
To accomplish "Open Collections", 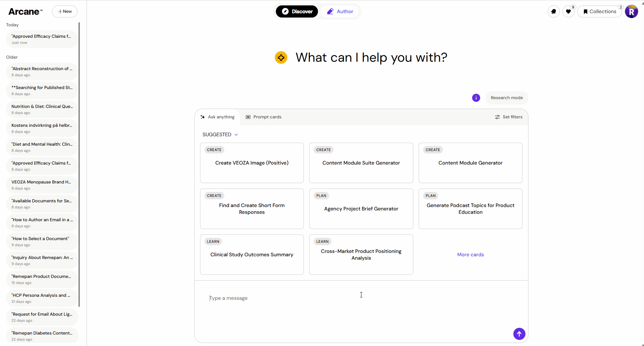I will (x=600, y=11).
